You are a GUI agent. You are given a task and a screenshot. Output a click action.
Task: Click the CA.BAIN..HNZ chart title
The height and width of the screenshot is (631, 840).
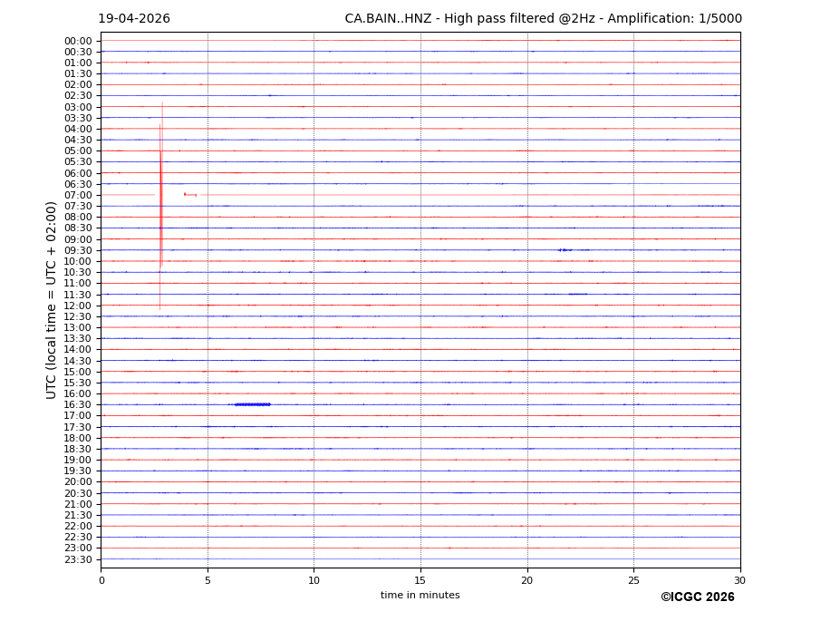(543, 19)
